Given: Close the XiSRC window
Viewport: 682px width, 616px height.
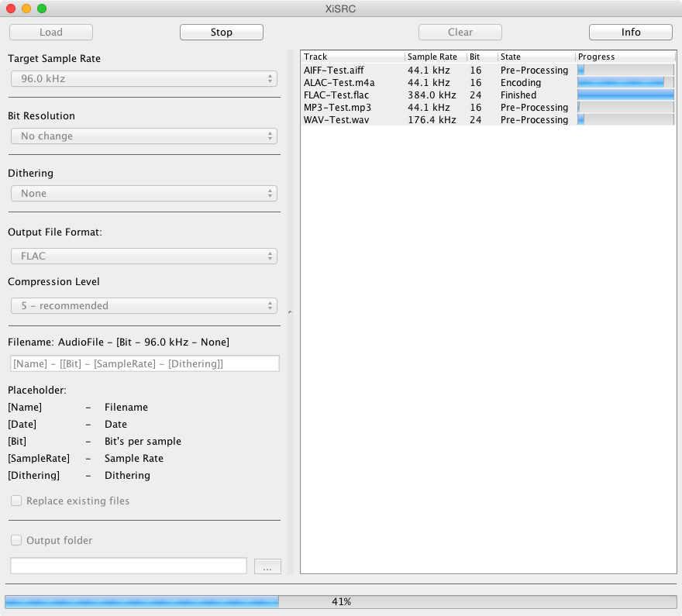Looking at the screenshot, I should coord(11,9).
